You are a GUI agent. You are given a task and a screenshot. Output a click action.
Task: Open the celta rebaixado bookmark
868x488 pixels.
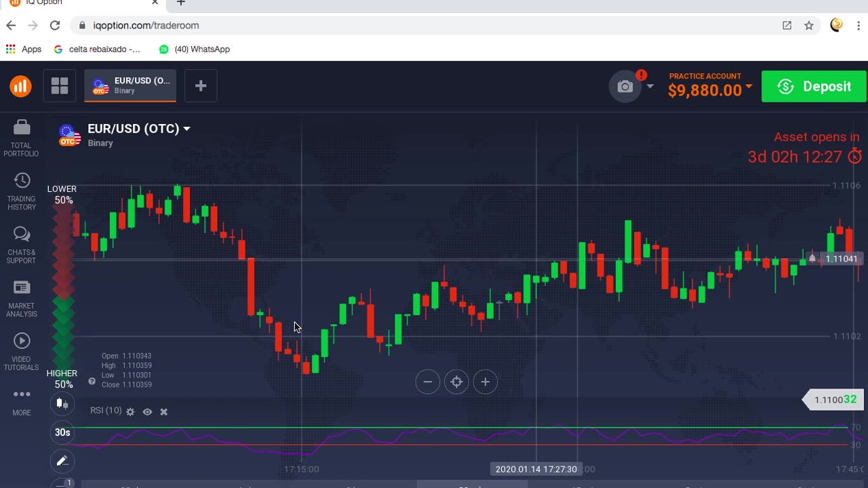click(x=97, y=49)
